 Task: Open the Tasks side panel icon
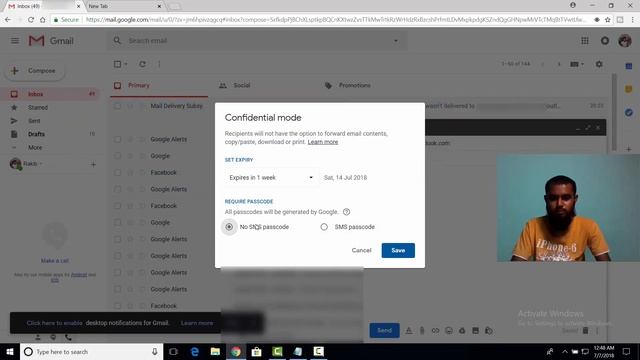coord(629,112)
